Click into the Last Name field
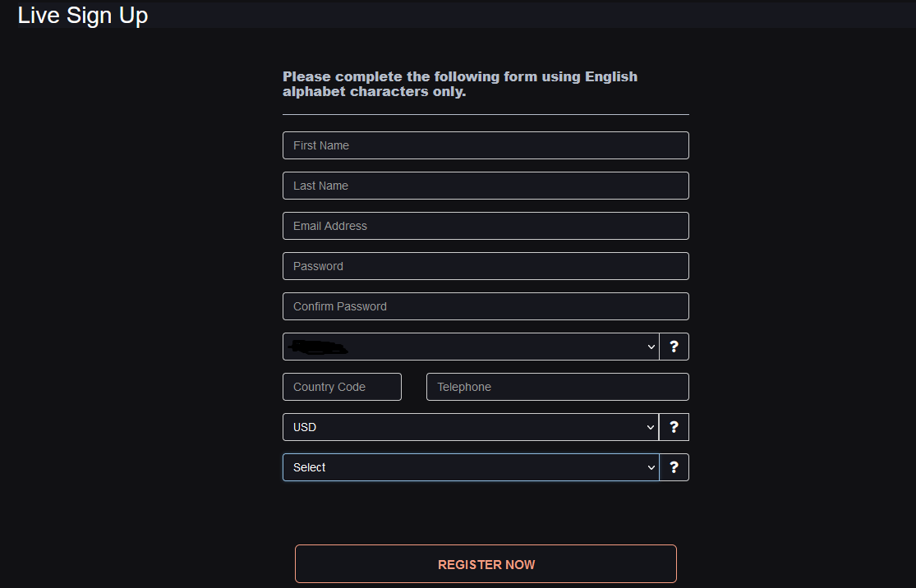The image size is (916, 588). pyautogui.click(x=486, y=186)
